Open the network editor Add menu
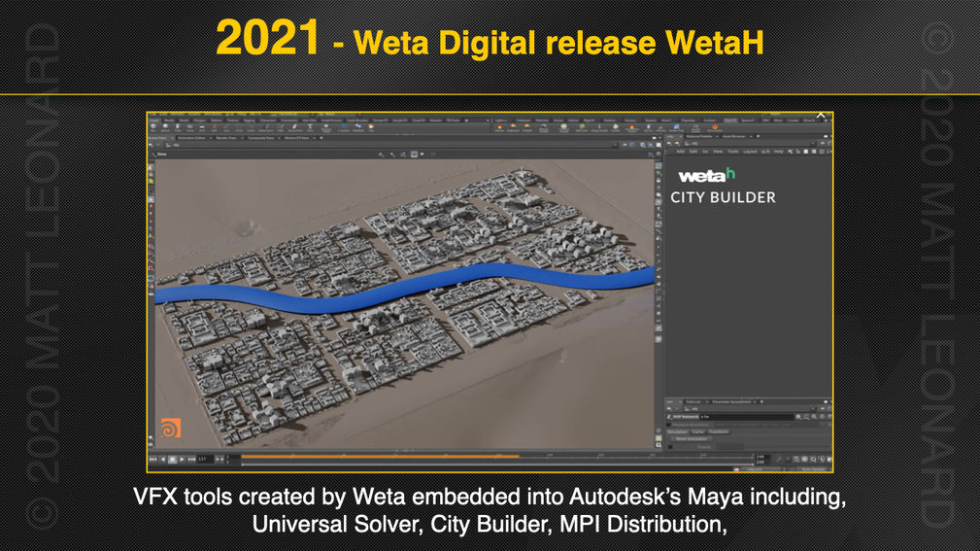980x551 pixels. (x=681, y=152)
